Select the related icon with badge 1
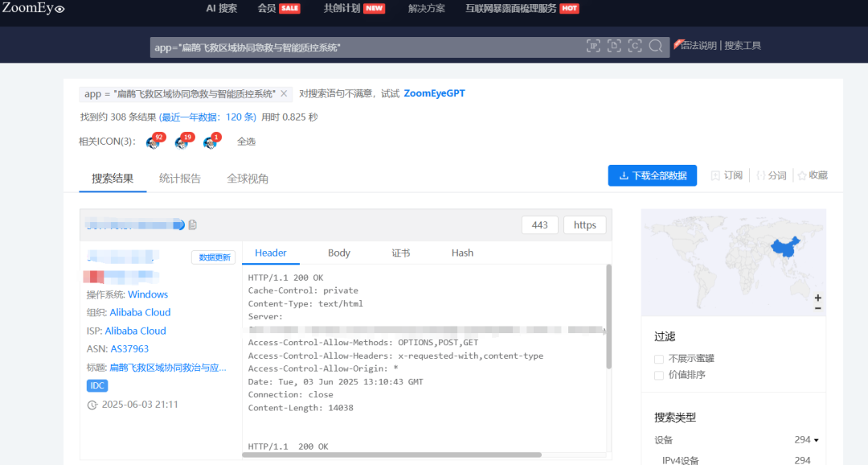Image resolution: width=868 pixels, height=465 pixels. tap(211, 142)
